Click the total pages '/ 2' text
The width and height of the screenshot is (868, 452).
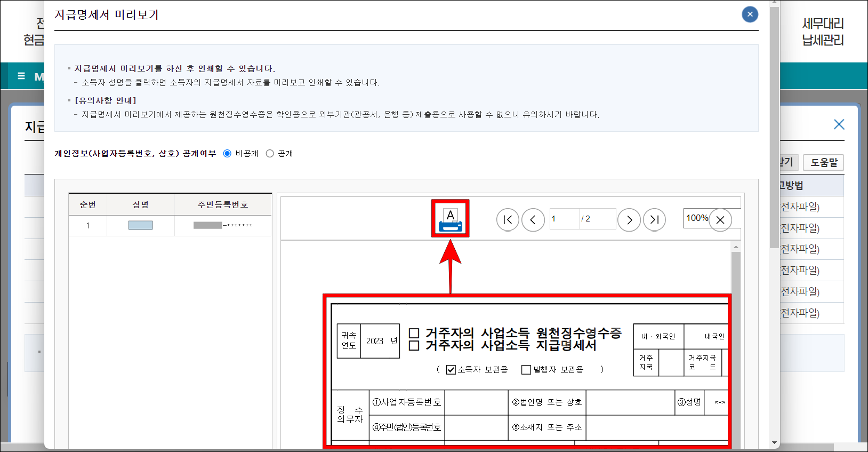point(586,219)
